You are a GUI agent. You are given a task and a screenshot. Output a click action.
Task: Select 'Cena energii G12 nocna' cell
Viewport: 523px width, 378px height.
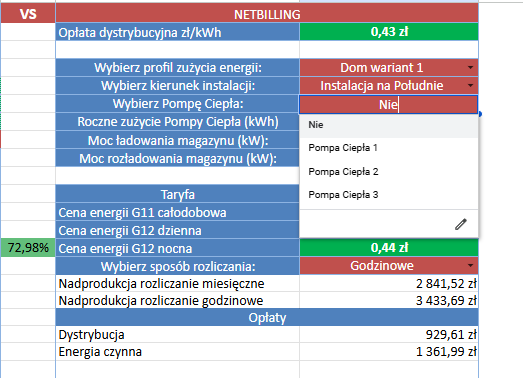click(x=177, y=249)
